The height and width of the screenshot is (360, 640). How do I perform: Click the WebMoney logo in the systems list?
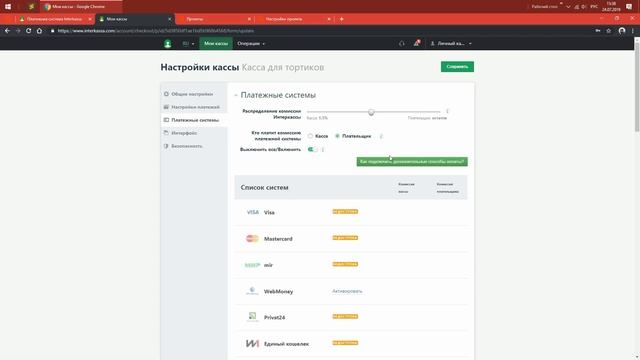click(x=252, y=291)
